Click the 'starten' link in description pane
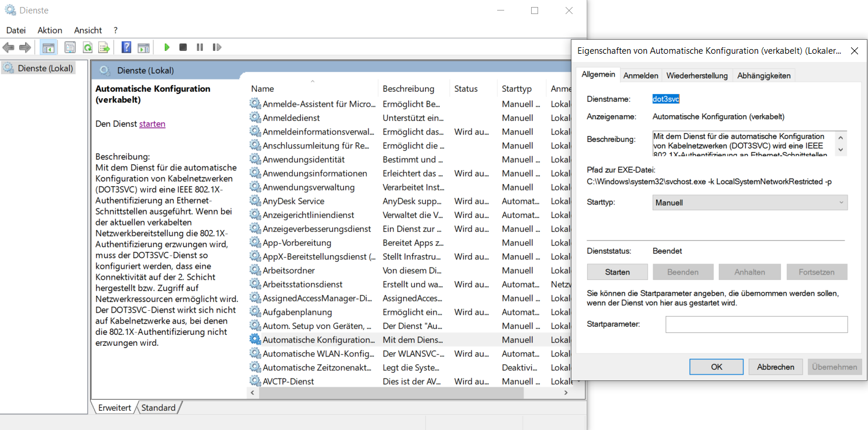The width and height of the screenshot is (868, 430). (152, 124)
